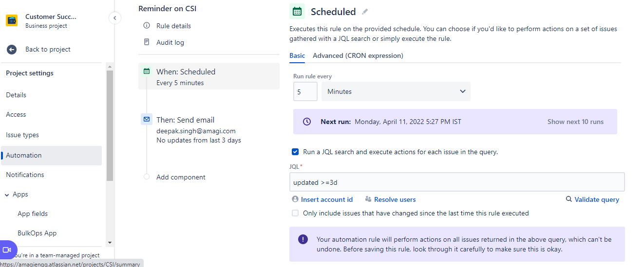Click the large Scheduled calendar header icon

coord(297,11)
